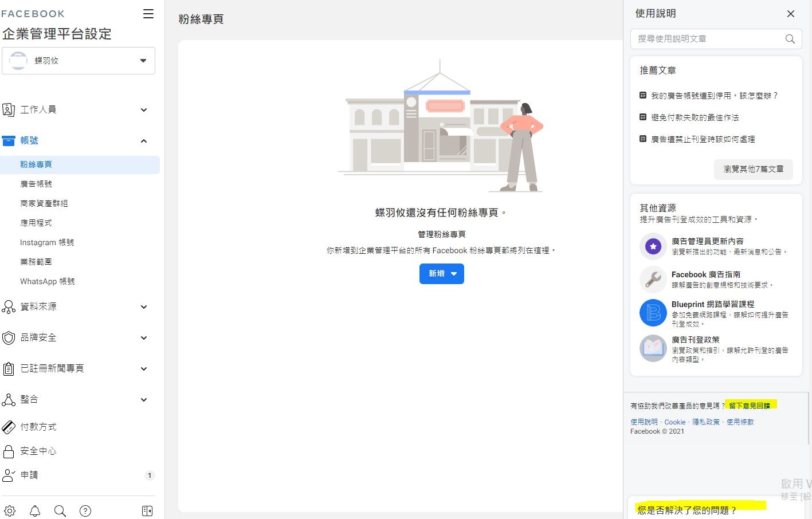
Task: Click the 付款方式 payment card icon
Action: (x=9, y=427)
